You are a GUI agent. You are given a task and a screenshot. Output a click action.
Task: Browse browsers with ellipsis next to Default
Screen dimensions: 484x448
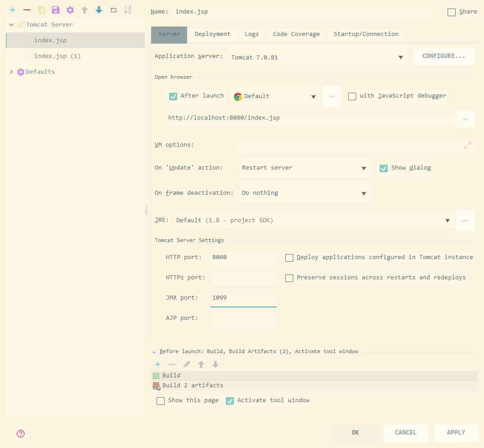[x=332, y=97]
